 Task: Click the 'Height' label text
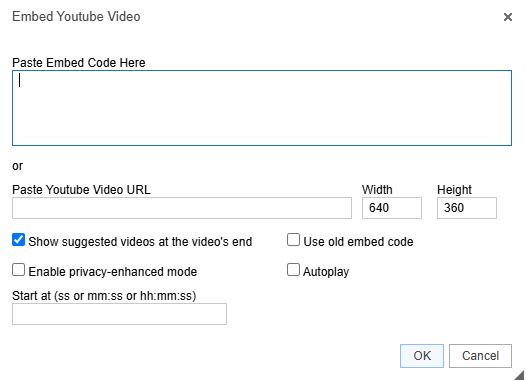point(454,190)
